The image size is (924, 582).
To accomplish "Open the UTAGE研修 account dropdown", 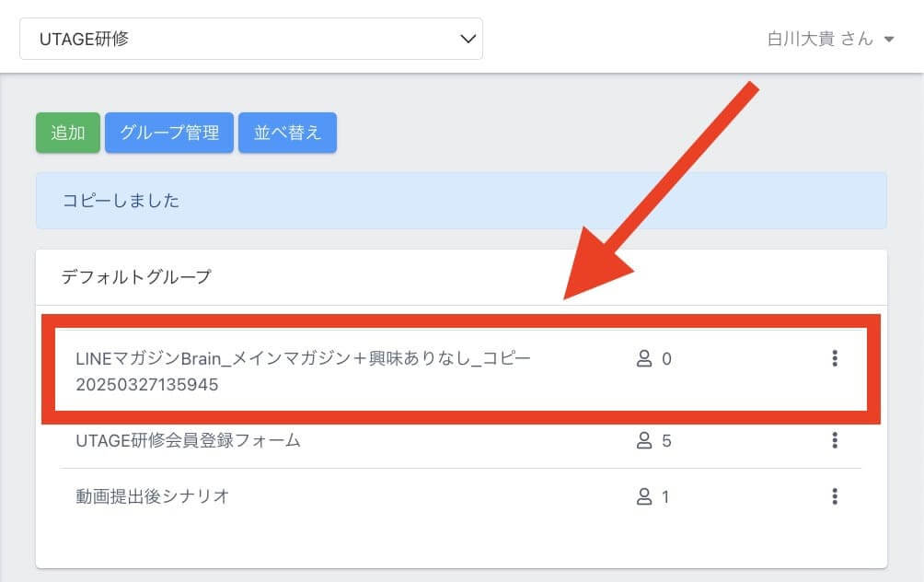I will [x=251, y=39].
